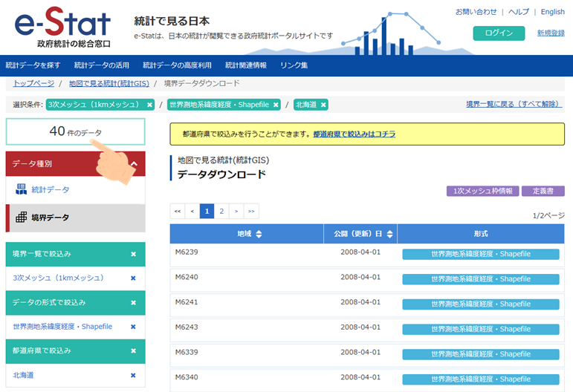Click the ログイン button
The image size is (573, 392).
coord(499,33)
